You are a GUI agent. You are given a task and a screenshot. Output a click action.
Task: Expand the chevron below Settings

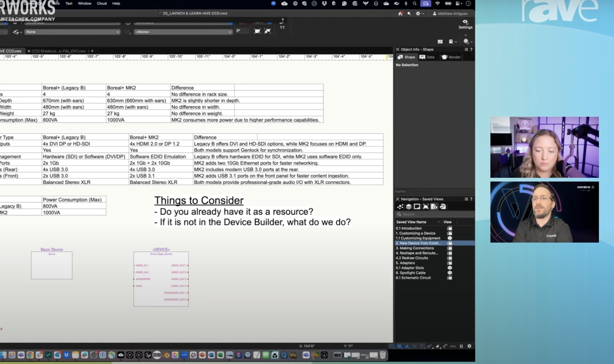tap(466, 35)
